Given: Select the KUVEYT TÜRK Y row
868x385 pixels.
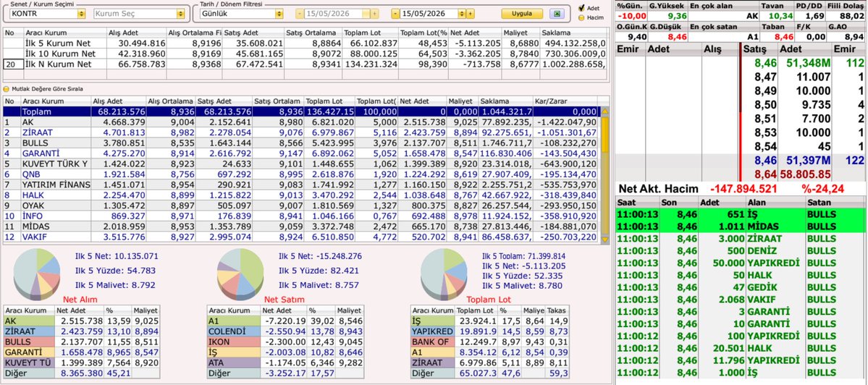Looking at the screenshot, I should pyautogui.click(x=300, y=164).
